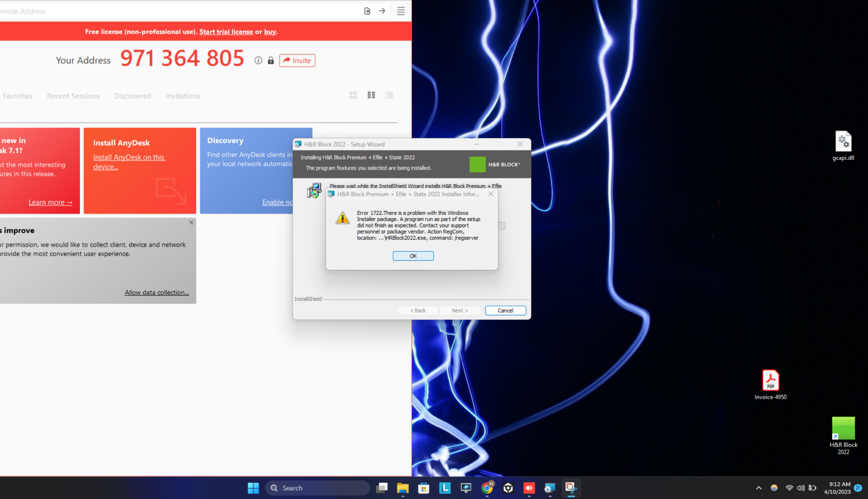
Task: Open the AnyDesk hamburger main menu
Action: (400, 11)
